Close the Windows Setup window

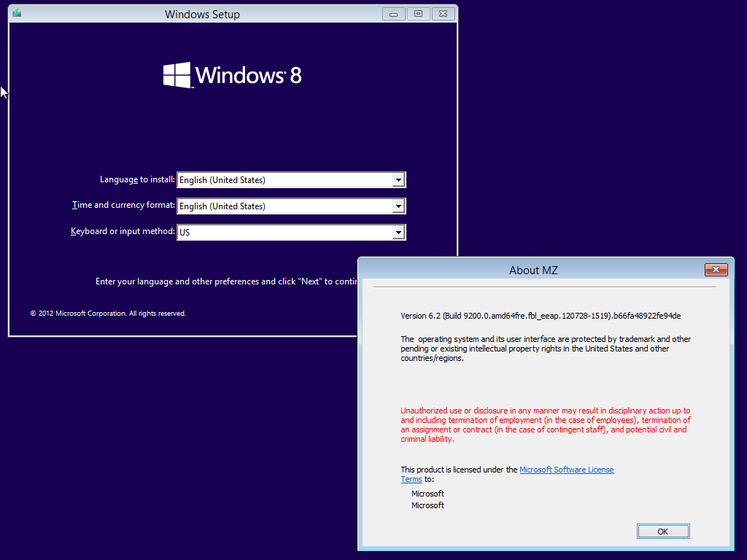pyautogui.click(x=443, y=14)
